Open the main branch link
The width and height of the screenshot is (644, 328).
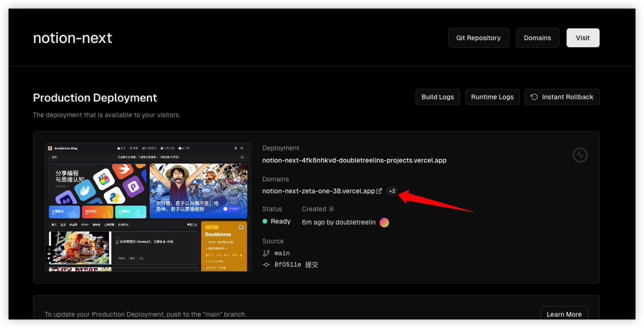(x=282, y=253)
